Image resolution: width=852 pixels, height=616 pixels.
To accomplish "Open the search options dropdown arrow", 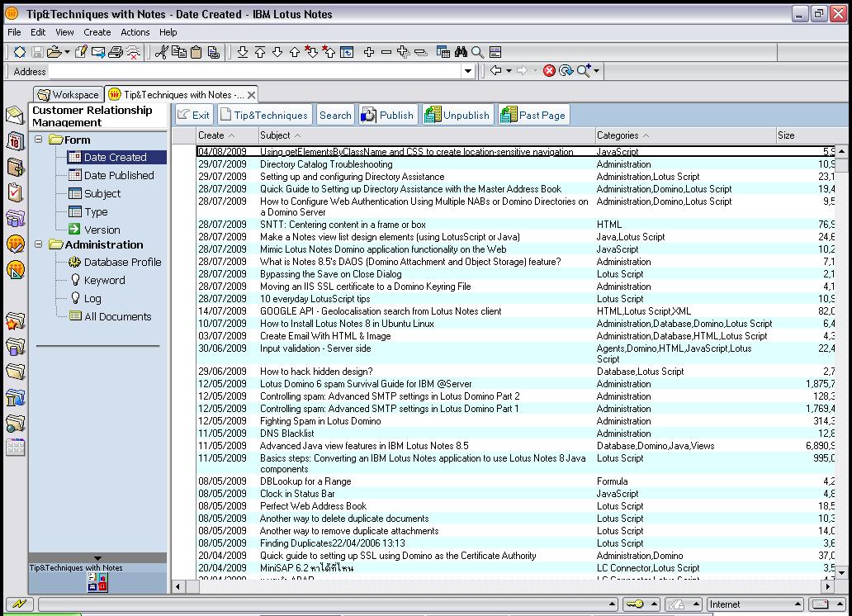I will point(596,71).
